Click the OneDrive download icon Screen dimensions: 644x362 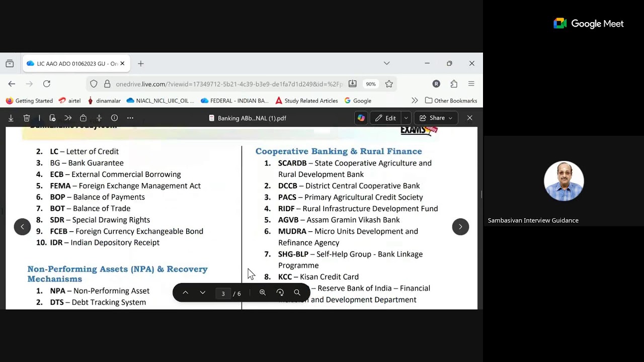11,118
